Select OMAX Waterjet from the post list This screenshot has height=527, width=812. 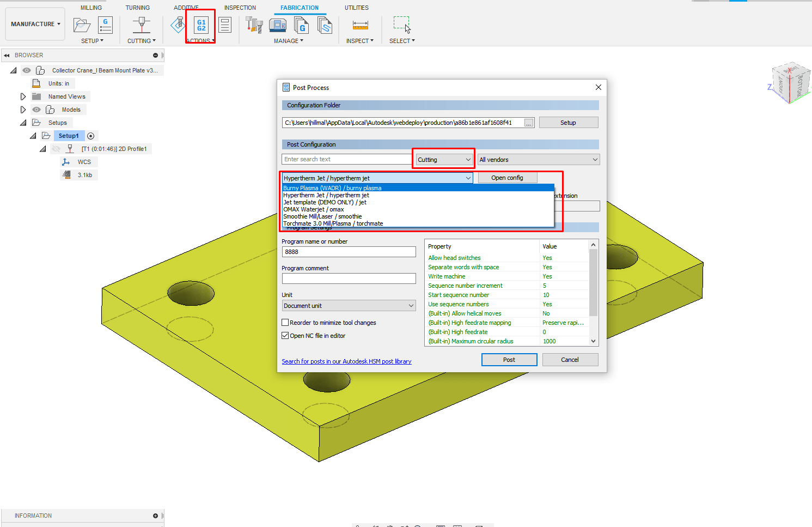pos(313,209)
